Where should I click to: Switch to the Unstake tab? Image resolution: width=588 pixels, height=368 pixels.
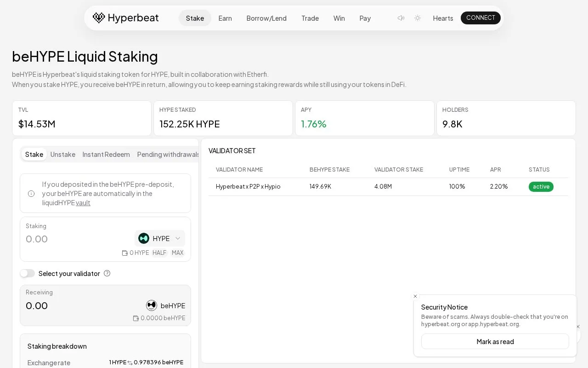coord(63,154)
